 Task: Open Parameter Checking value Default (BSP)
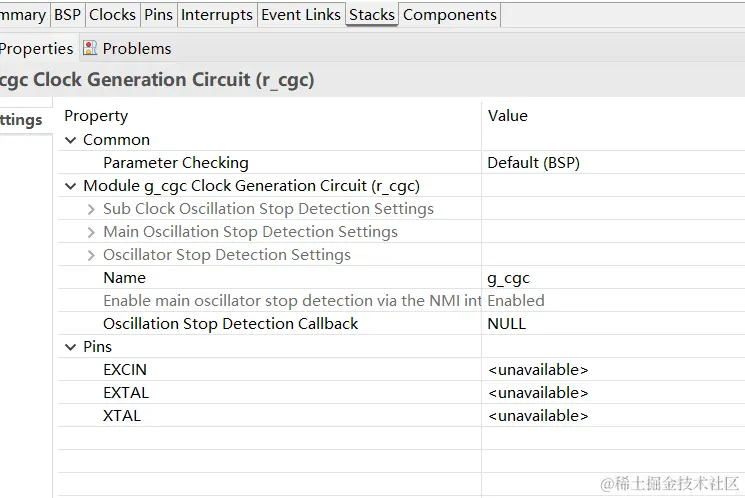click(533, 162)
